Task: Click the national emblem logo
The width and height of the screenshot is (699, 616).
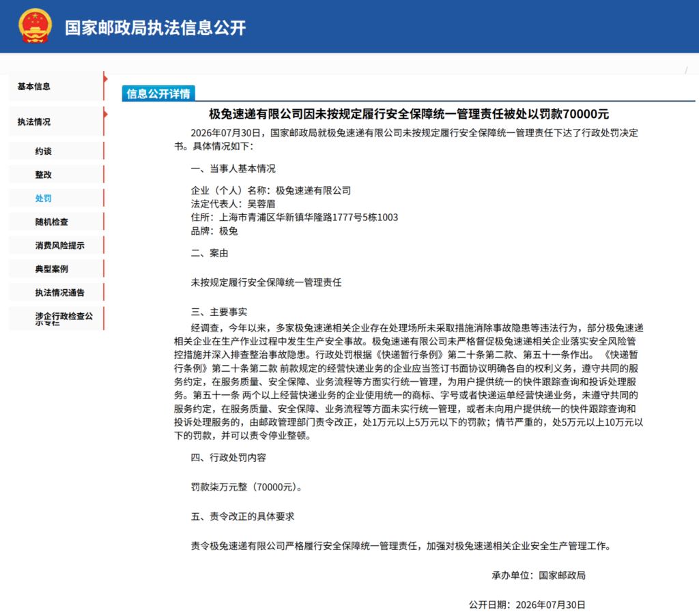Action: click(x=35, y=26)
